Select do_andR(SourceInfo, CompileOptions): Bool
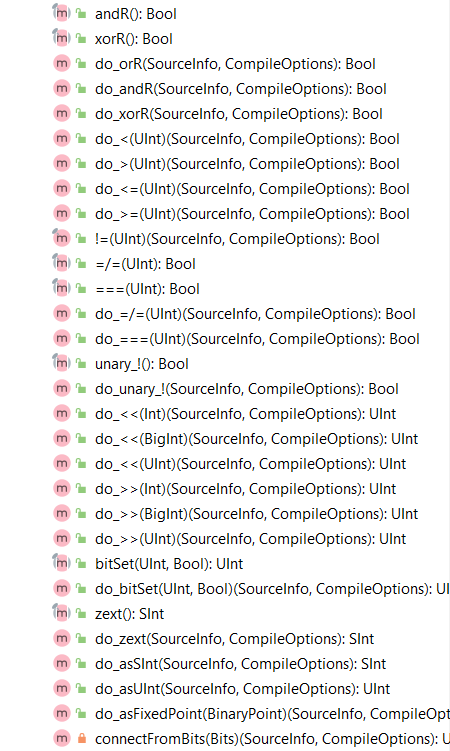450x751 pixels. pyautogui.click(x=241, y=89)
